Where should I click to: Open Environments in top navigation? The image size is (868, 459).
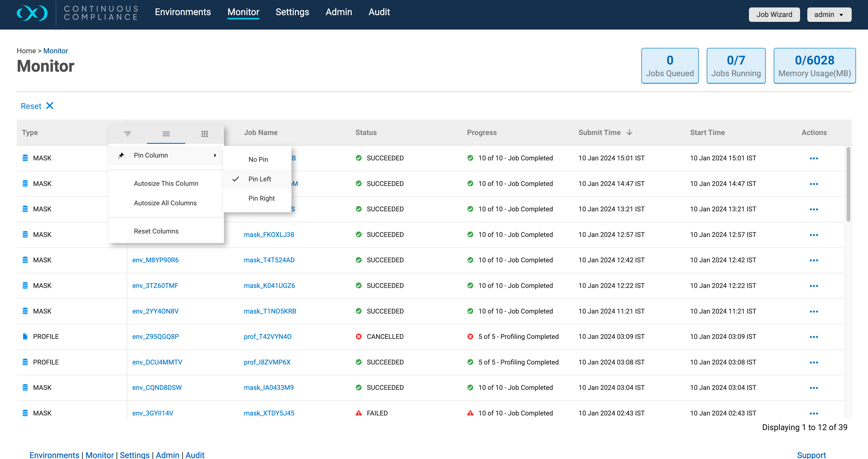(x=183, y=12)
